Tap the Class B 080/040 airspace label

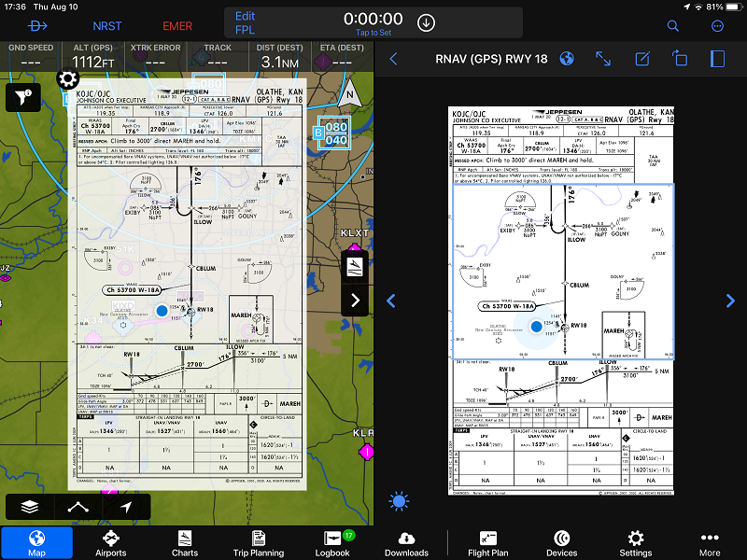[x=331, y=133]
